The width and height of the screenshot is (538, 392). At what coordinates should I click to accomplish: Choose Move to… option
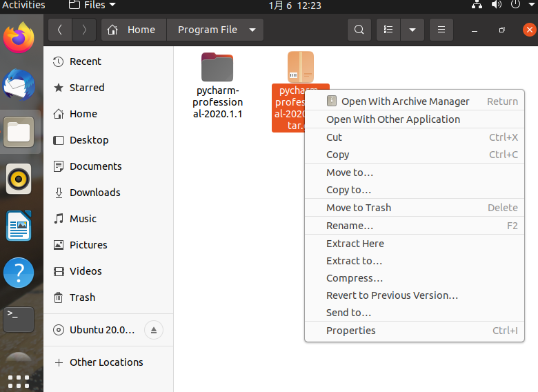click(x=415, y=173)
